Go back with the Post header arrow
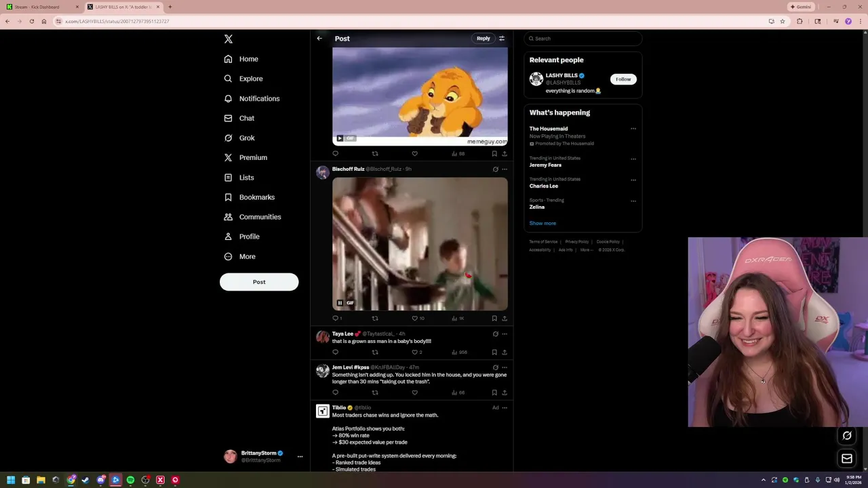The width and height of the screenshot is (868, 488). click(319, 39)
